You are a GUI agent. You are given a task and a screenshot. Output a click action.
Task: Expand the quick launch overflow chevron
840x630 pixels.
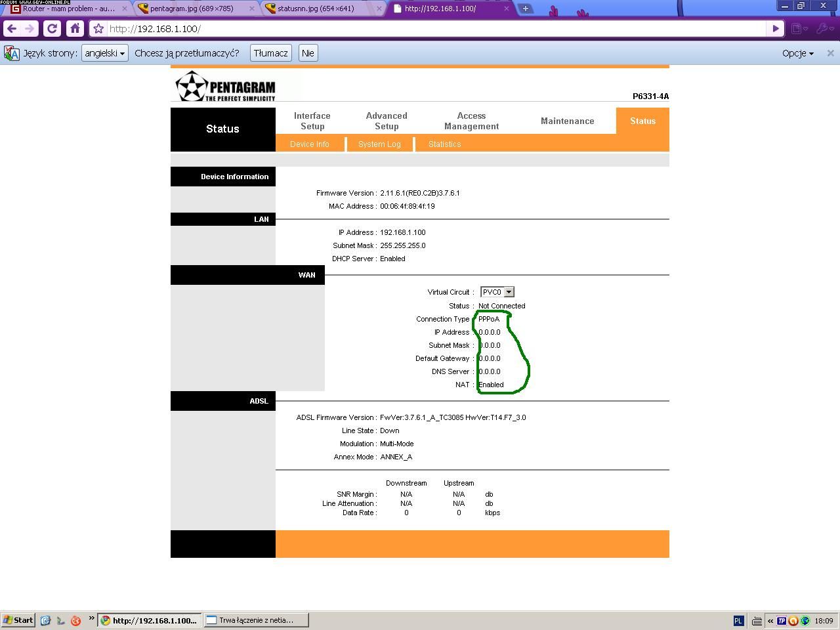tap(91, 618)
